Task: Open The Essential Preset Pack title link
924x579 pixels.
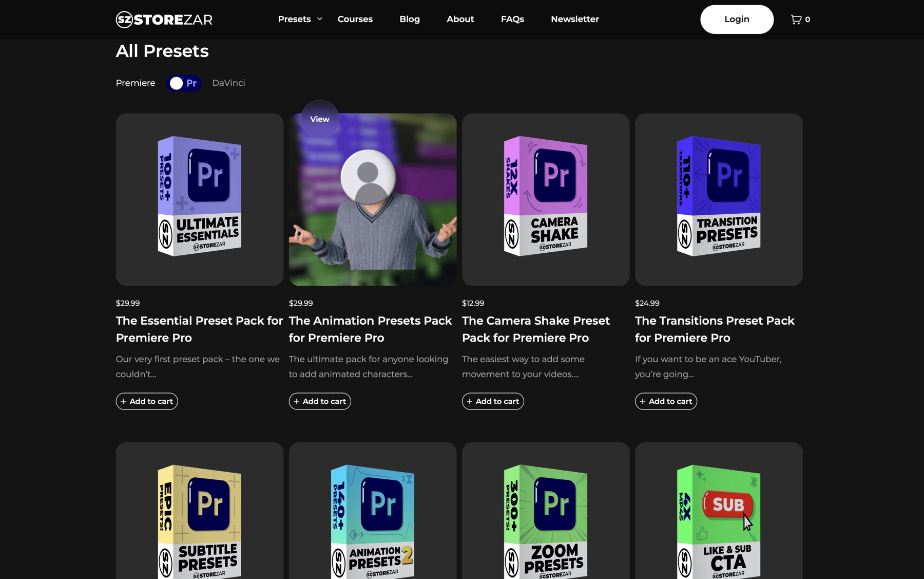Action: point(199,329)
